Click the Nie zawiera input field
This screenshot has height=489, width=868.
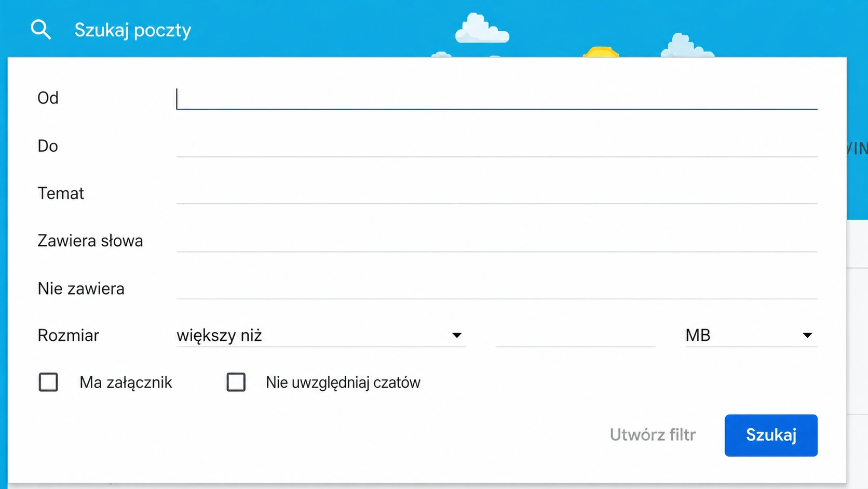tap(497, 288)
